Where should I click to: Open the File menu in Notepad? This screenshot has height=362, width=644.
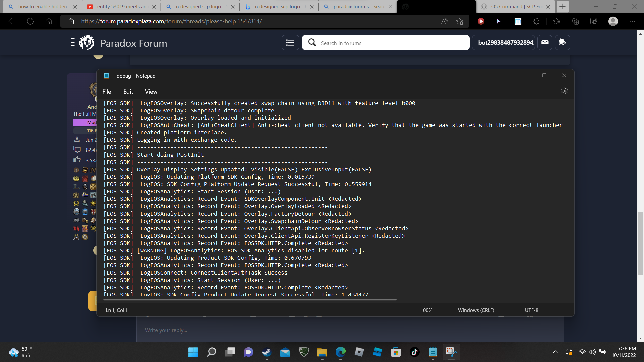[107, 91]
